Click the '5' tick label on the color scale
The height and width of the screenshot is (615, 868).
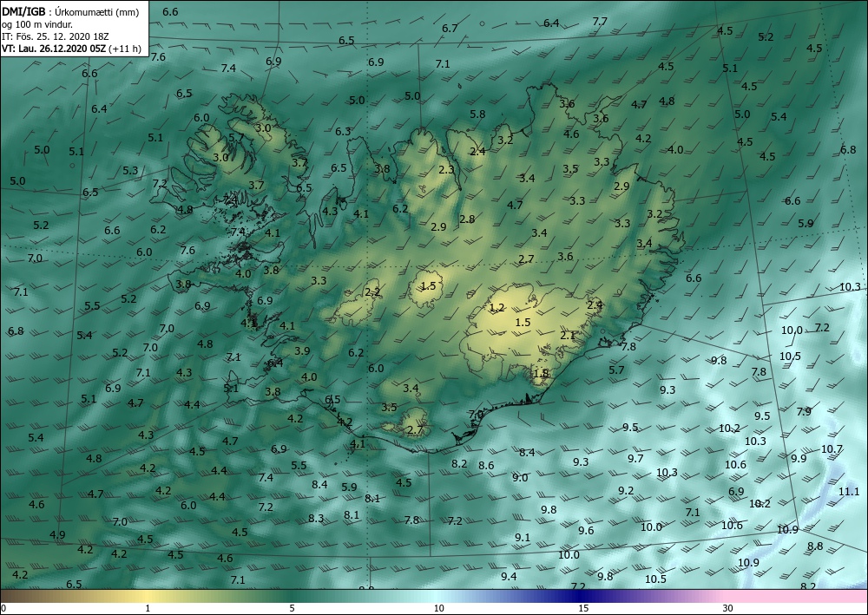pyautogui.click(x=292, y=608)
